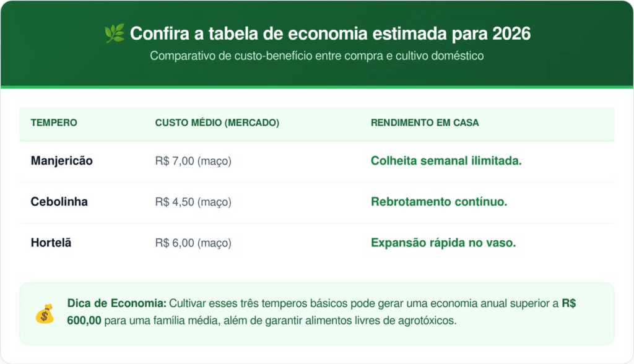Click the Hortelã row name
Viewport: 634px width, 364px height.
pyautogui.click(x=51, y=243)
